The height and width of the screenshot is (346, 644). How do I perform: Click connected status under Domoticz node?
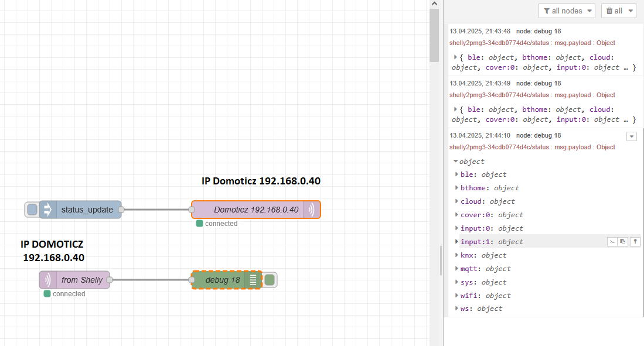(217, 224)
